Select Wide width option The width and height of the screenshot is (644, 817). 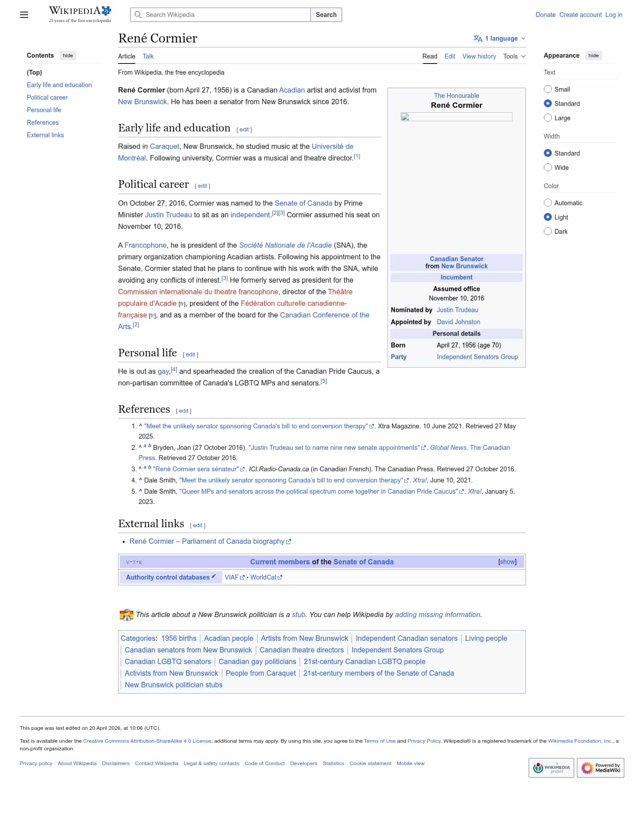coord(548,167)
